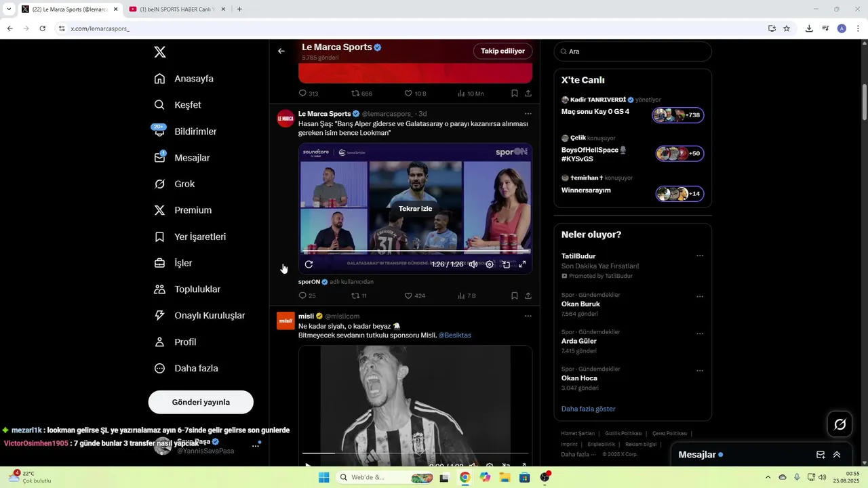Toggle video picture-in-picture
The height and width of the screenshot is (488, 868).
point(506,264)
